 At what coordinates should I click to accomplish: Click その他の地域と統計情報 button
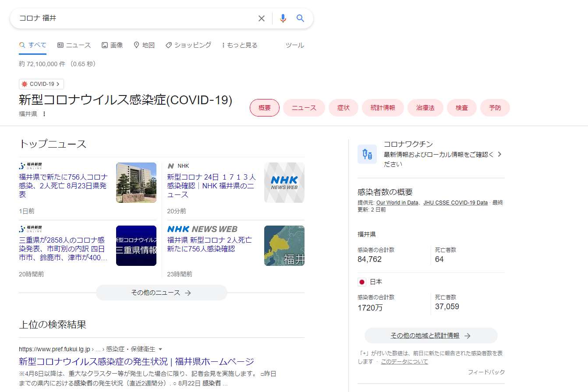pos(431,335)
